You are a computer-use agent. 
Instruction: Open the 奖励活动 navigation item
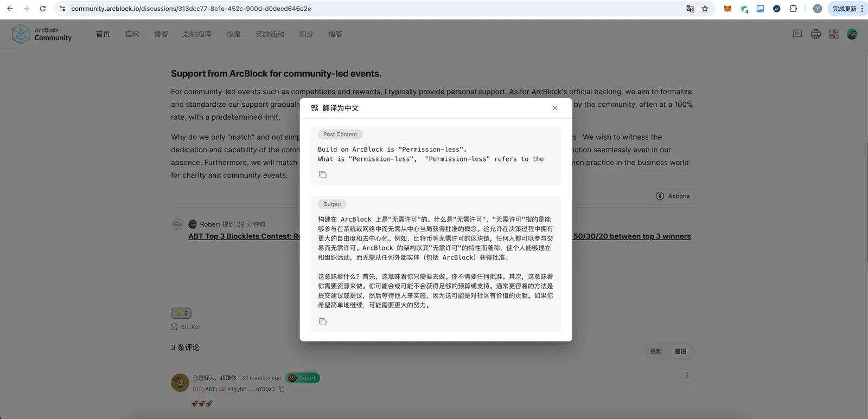(x=270, y=34)
